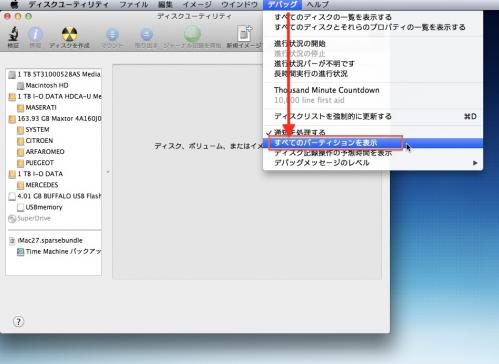Choose 長時間実行の進行状況 menu item

pos(373,73)
